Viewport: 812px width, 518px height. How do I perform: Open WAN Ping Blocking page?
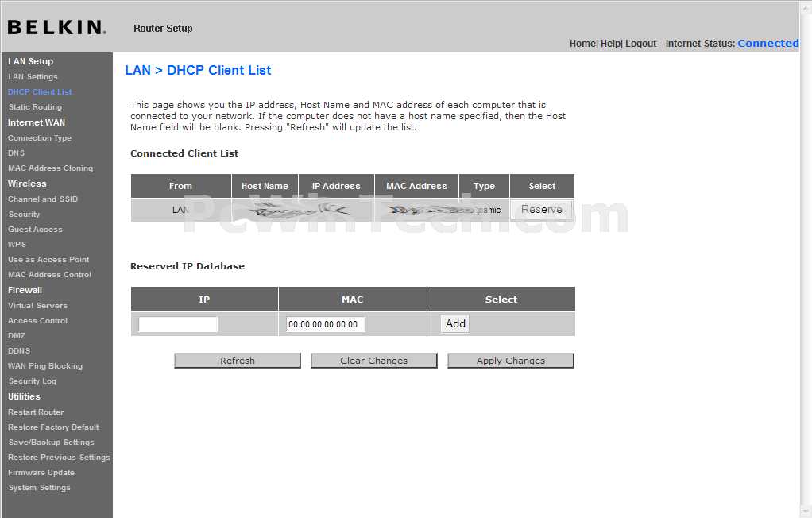45,365
